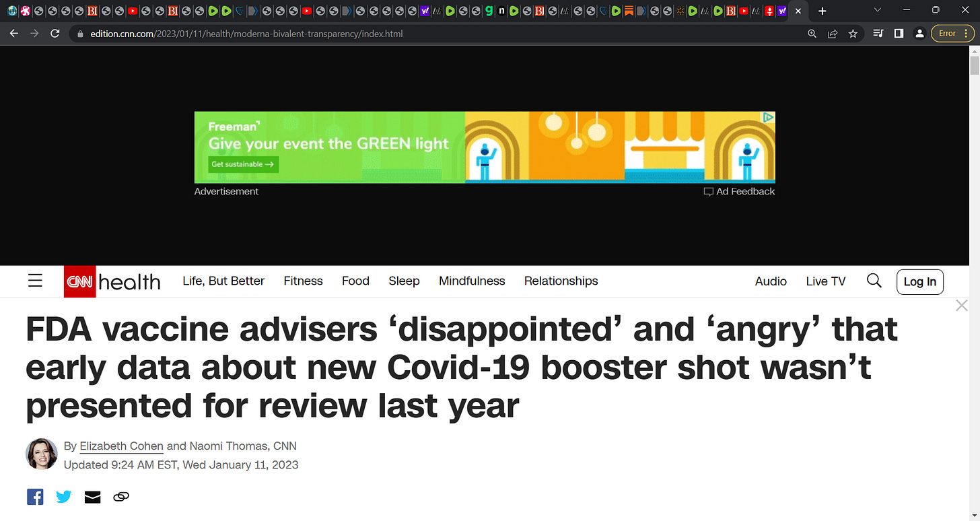Open the Fitness section
The height and width of the screenshot is (521, 980).
[304, 281]
